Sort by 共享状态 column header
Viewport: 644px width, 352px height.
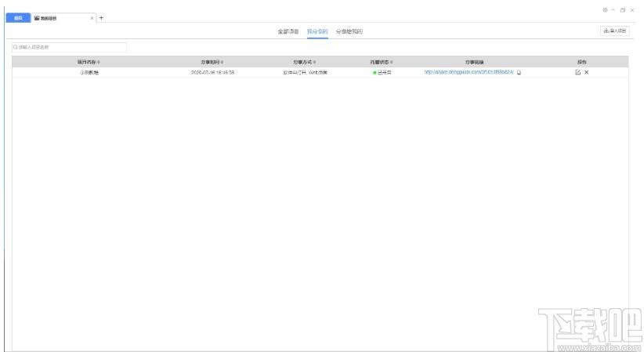381,62
